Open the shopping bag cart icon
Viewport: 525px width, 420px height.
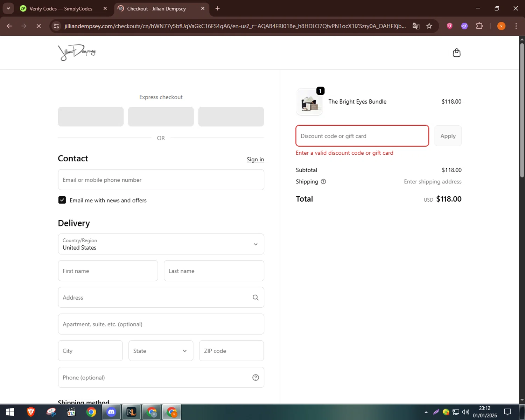[x=456, y=53]
